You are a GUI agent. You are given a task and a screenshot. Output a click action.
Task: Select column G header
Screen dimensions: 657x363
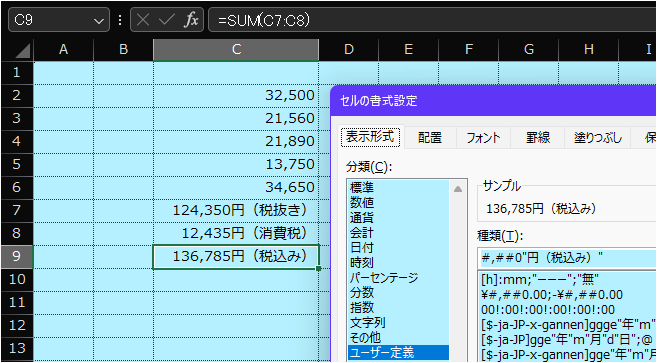click(529, 50)
